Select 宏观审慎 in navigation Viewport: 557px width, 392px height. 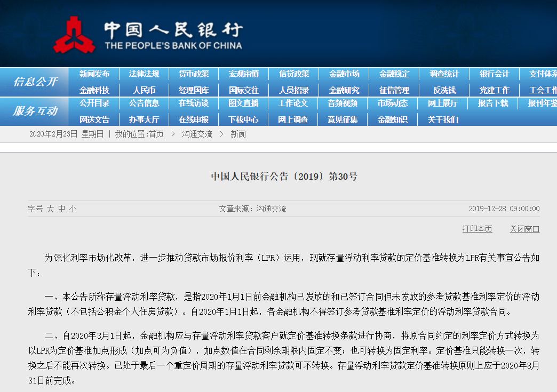(244, 74)
